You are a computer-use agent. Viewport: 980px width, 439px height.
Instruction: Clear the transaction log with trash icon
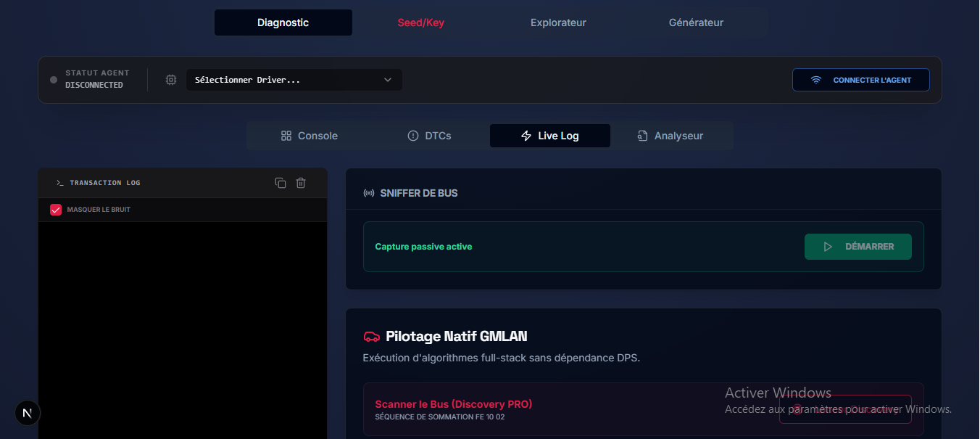pyautogui.click(x=301, y=183)
